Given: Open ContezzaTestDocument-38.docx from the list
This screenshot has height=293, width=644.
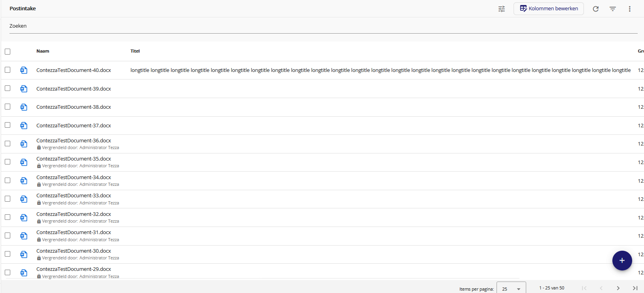Looking at the screenshot, I should pos(74,107).
